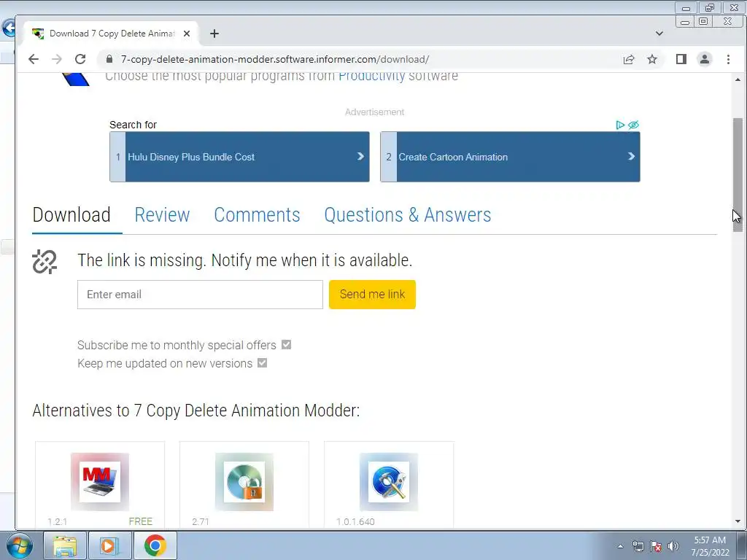This screenshot has height=560, width=747.
Task: Click the address bar URL
Action: point(275,59)
